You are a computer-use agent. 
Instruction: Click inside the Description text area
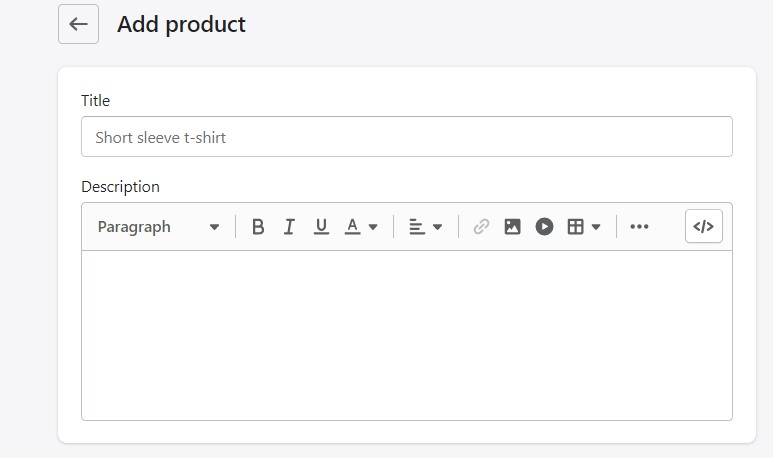click(x=407, y=335)
